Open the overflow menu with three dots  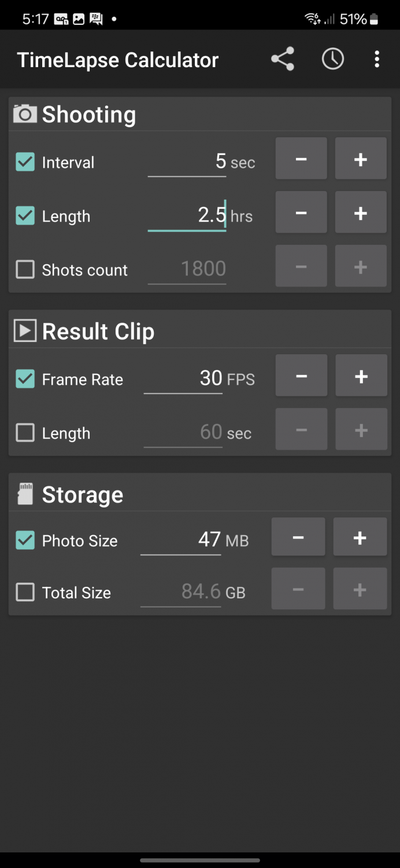pos(377,58)
